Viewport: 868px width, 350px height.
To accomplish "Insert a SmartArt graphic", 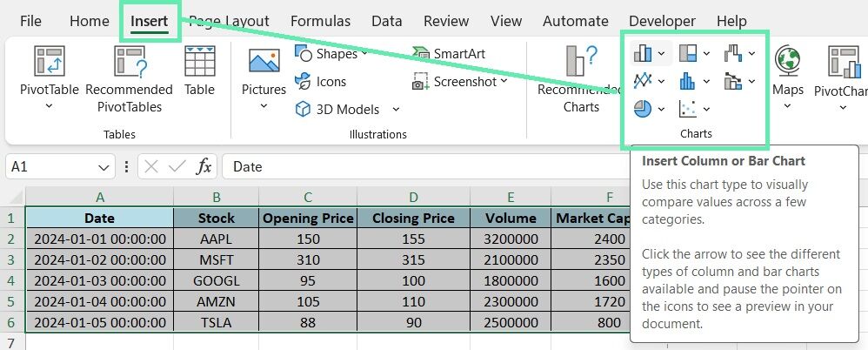I will (x=449, y=54).
